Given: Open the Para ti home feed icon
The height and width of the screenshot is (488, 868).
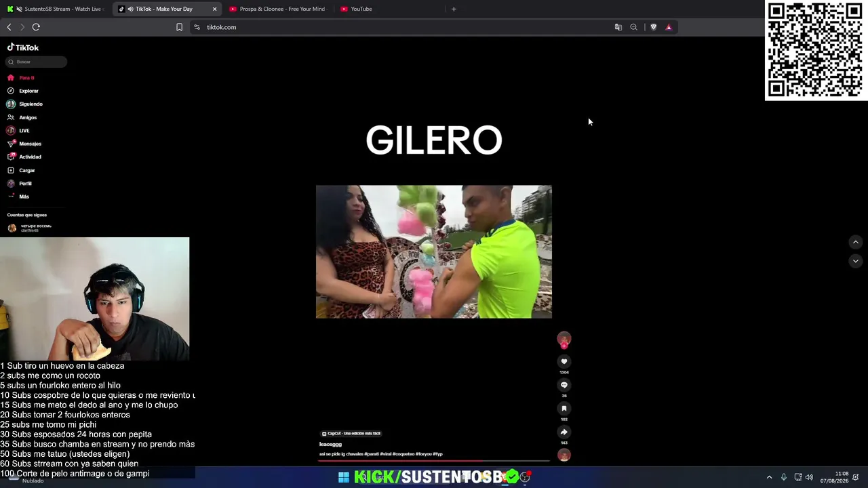Looking at the screenshot, I should [11, 78].
